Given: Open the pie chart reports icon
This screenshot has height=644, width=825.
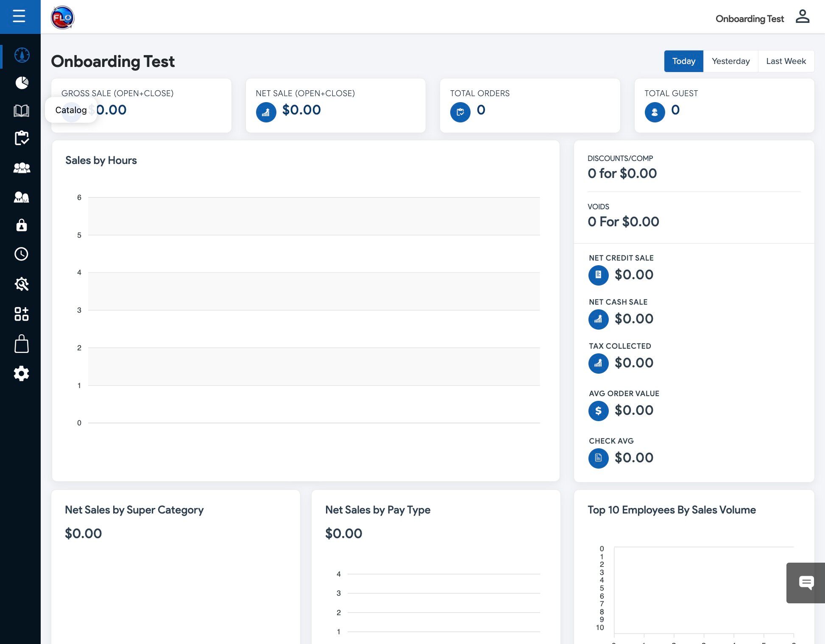Looking at the screenshot, I should [22, 83].
